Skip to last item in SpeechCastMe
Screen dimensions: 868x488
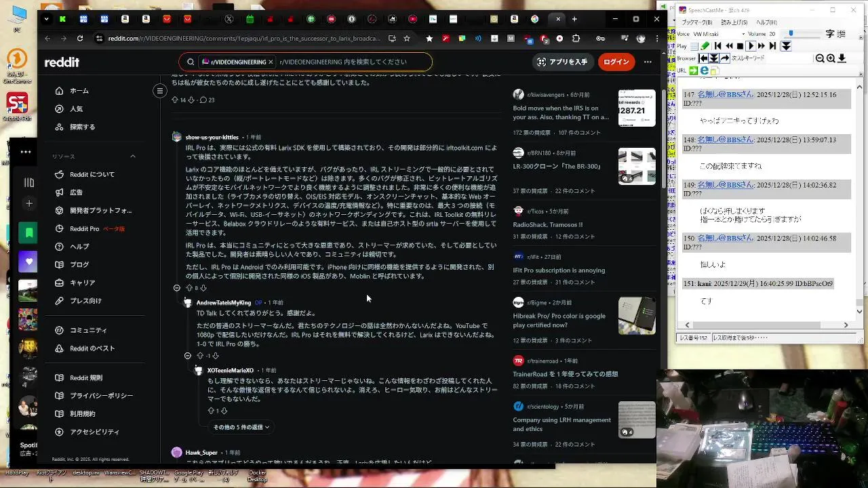772,46
